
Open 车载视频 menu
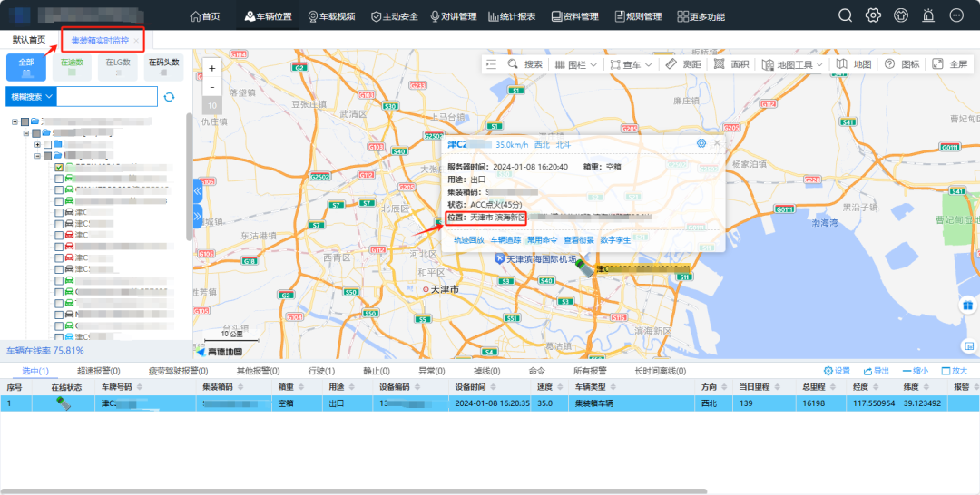331,16
